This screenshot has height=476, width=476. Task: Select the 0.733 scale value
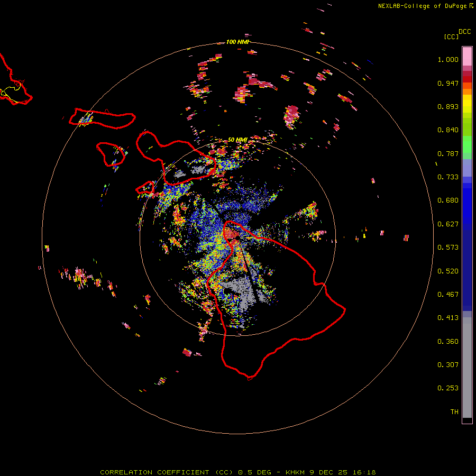pos(448,177)
